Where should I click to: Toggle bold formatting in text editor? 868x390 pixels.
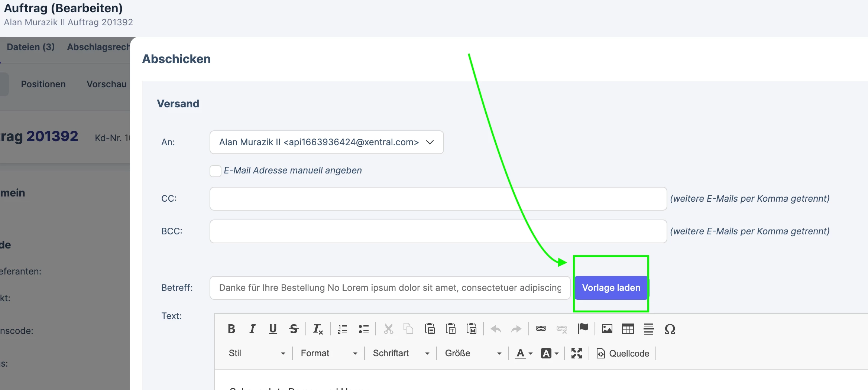[x=231, y=329]
